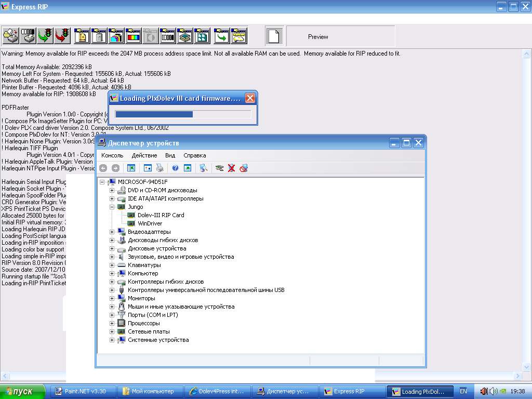Click the Preview button in Express RIP
Viewport: 532px width, 399px height.
coord(341,36)
